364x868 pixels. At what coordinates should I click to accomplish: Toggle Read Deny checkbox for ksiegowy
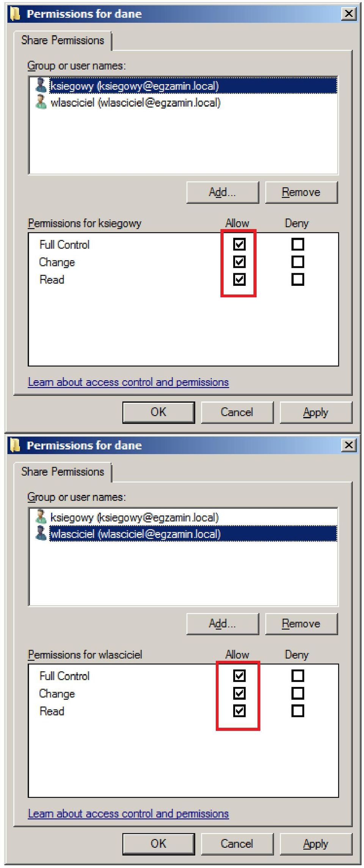298,279
